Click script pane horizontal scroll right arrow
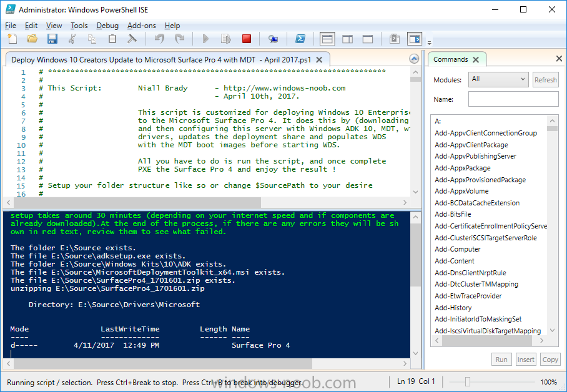The height and width of the screenshot is (392, 567). tap(405, 202)
